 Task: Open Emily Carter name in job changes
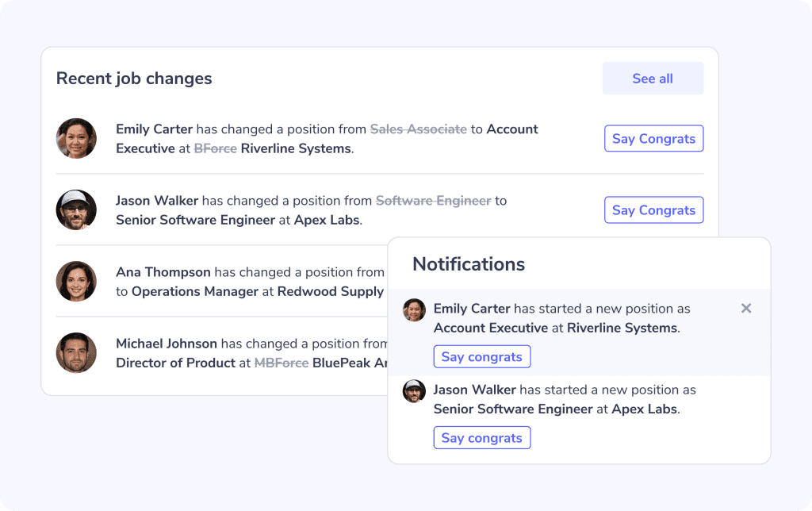(155, 129)
